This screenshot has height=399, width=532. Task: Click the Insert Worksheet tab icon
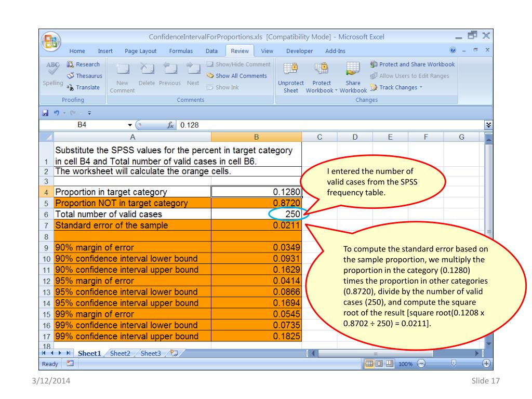coord(175,353)
